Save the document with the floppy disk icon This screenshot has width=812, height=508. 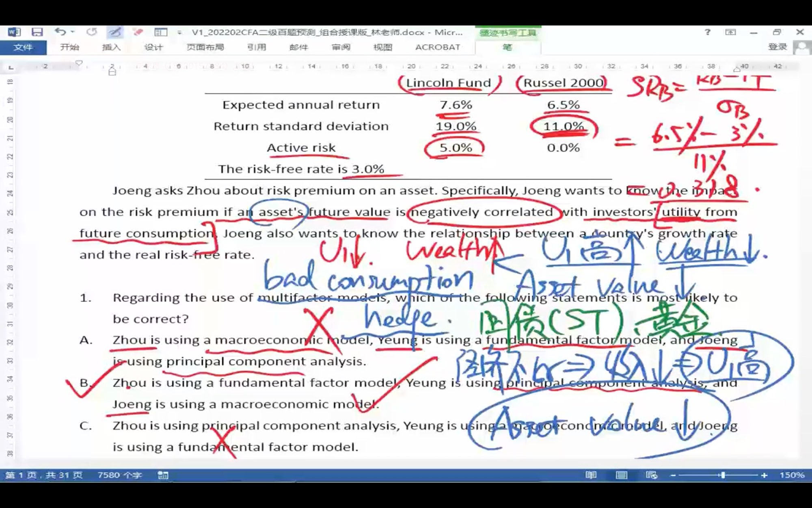[37, 32]
